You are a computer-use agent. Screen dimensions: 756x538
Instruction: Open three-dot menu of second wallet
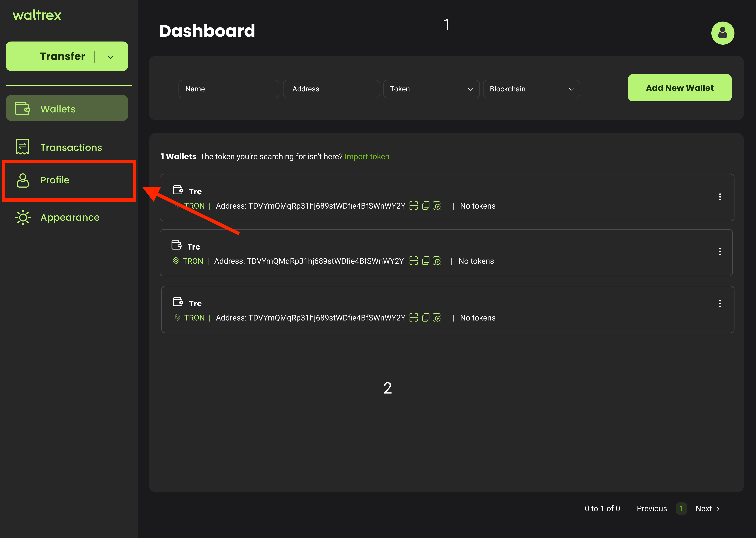pyautogui.click(x=720, y=251)
